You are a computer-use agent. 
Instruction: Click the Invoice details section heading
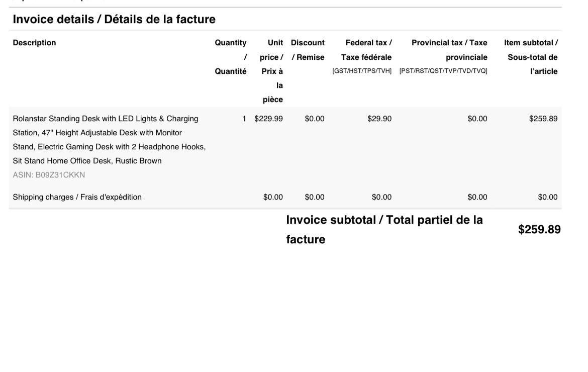click(x=114, y=20)
